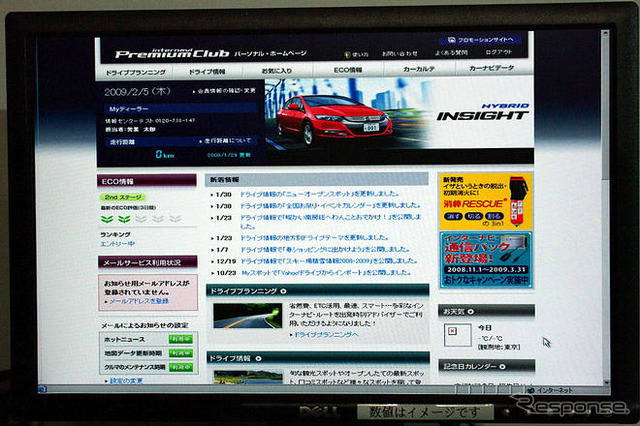Open the よくある質問 link
This screenshot has width=640, height=426.
coord(451,53)
